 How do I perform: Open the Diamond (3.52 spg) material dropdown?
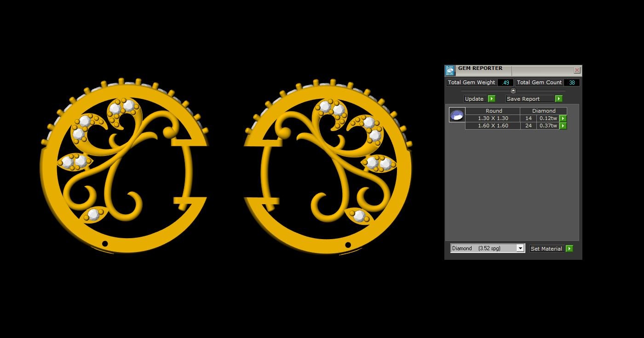tap(520, 248)
